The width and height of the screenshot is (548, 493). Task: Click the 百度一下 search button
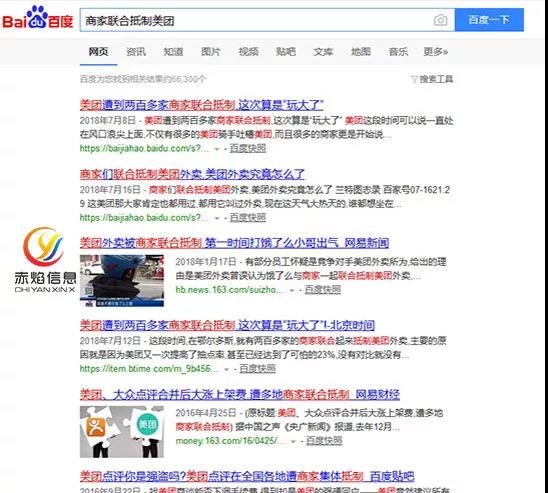click(x=489, y=20)
